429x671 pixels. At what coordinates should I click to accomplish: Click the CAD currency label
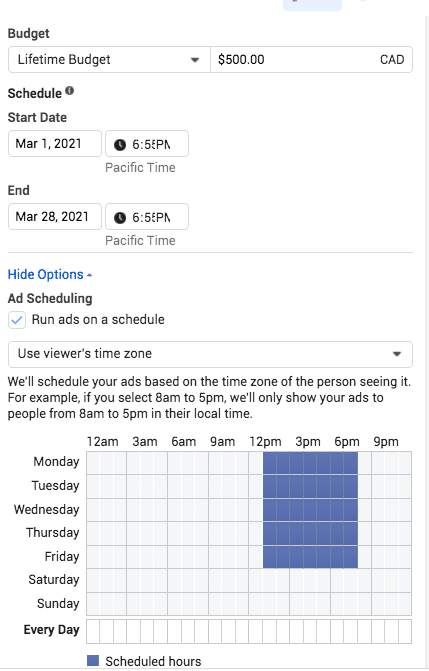(x=392, y=59)
